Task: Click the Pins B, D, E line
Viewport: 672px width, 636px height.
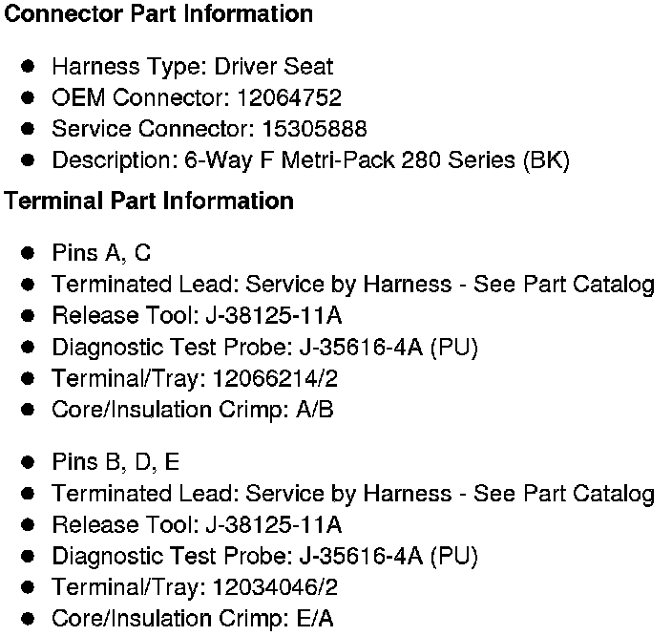Action: pos(115,462)
